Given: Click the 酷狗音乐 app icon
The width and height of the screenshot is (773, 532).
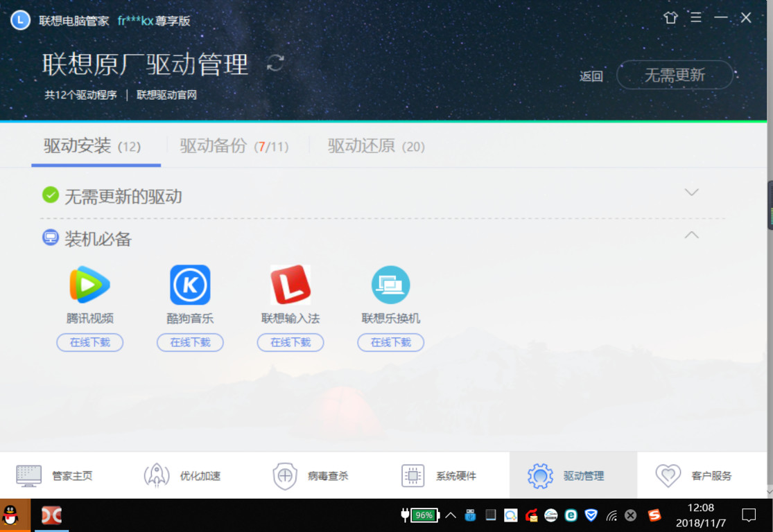Looking at the screenshot, I should coord(190,285).
